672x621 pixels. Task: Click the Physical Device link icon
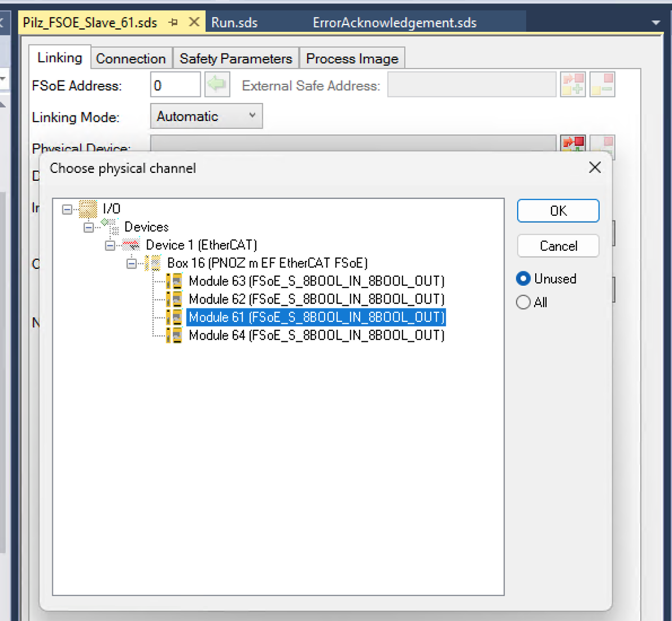point(573,143)
